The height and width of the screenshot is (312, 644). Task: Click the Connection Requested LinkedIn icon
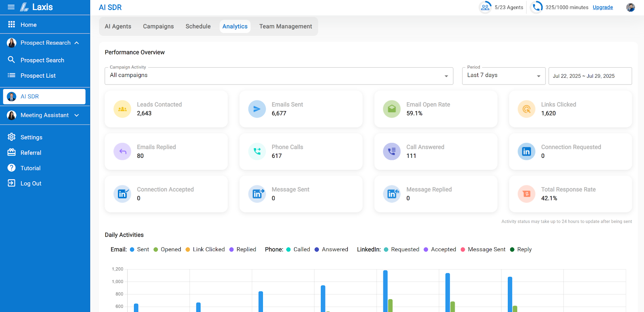click(526, 151)
